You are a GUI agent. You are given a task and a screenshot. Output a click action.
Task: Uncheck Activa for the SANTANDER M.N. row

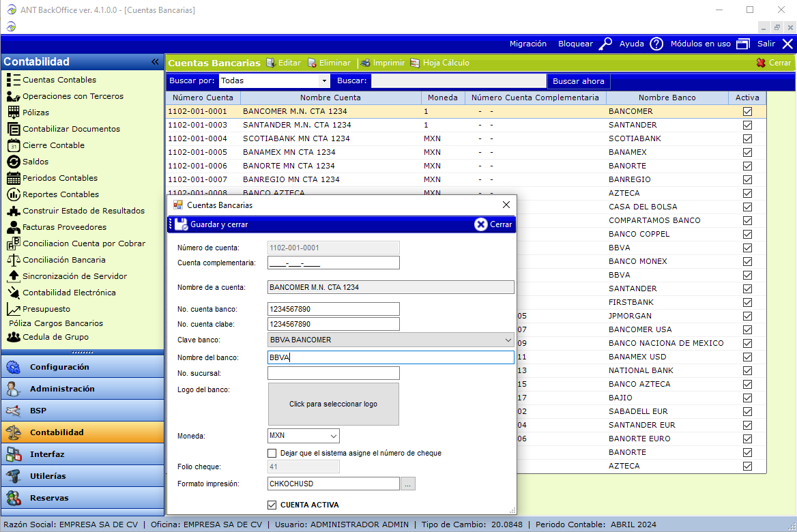pos(747,125)
